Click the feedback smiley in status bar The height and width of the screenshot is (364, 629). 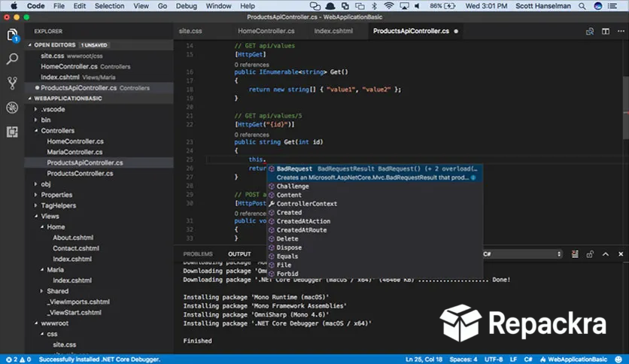618,359
